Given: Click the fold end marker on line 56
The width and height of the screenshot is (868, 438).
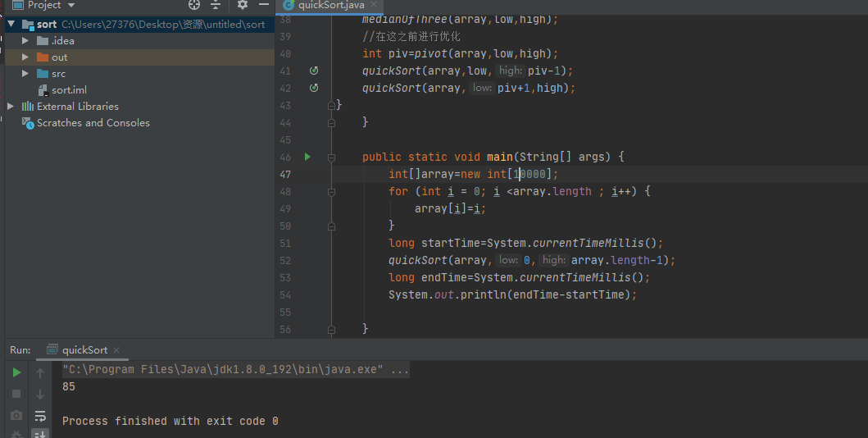Looking at the screenshot, I should pos(331,330).
